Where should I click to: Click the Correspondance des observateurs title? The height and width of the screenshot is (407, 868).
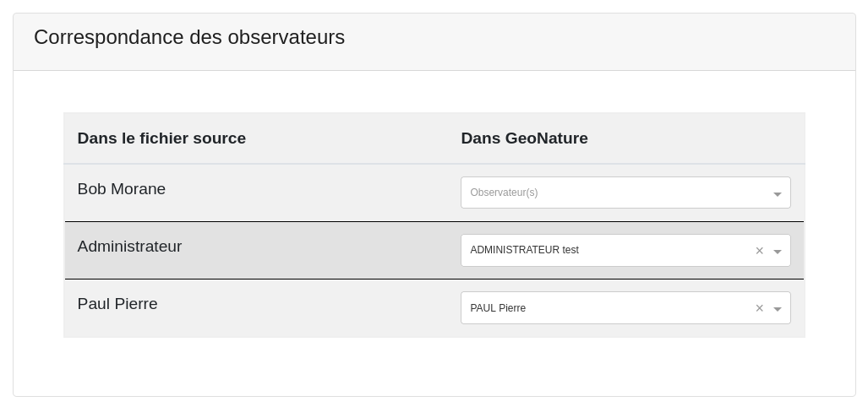click(189, 37)
